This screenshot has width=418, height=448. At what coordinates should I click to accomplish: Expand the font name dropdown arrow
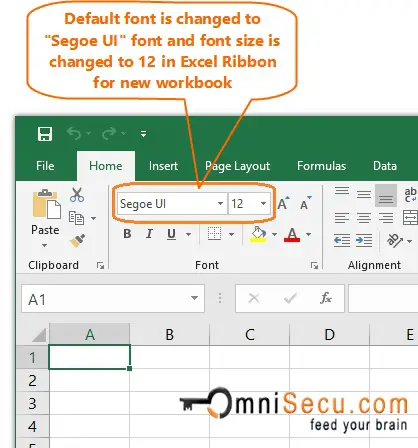pos(220,203)
